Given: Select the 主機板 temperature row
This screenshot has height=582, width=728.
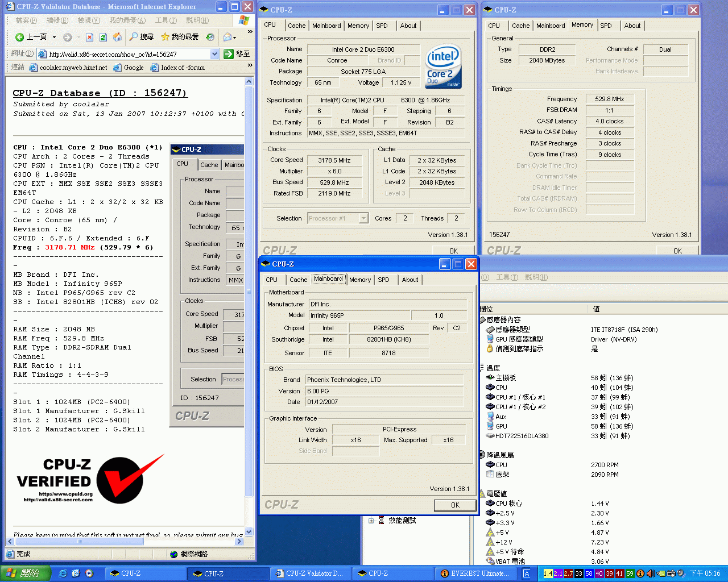Looking at the screenshot, I should (501, 378).
